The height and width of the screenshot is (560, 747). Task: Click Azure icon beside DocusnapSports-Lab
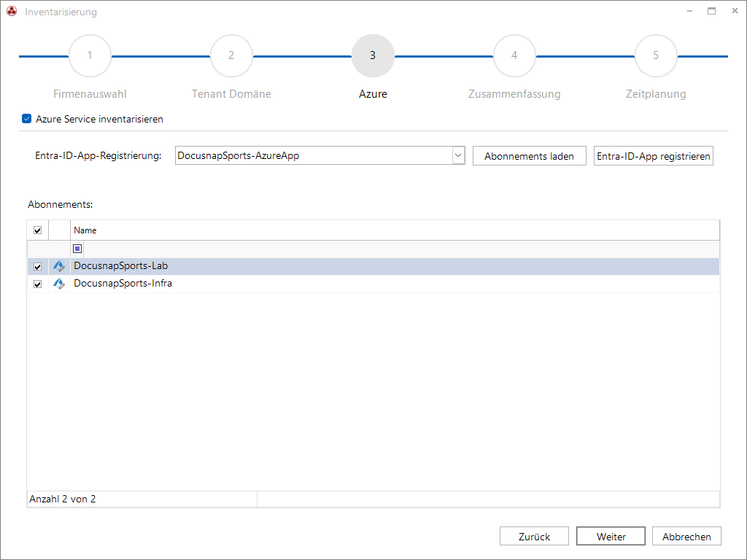59,266
